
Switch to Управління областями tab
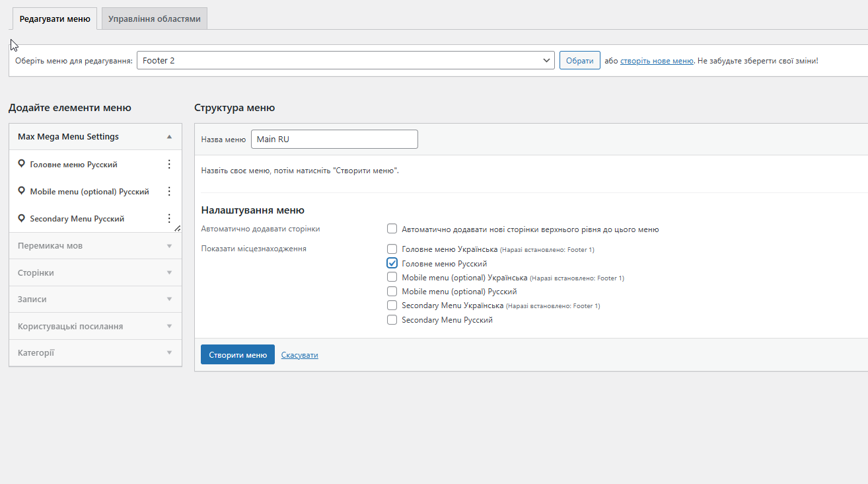pyautogui.click(x=155, y=19)
